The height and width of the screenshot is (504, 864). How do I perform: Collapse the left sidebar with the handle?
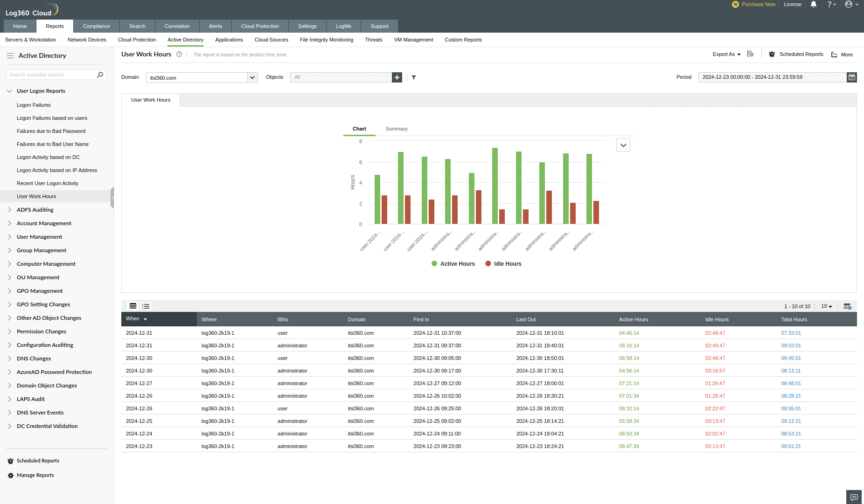click(112, 198)
